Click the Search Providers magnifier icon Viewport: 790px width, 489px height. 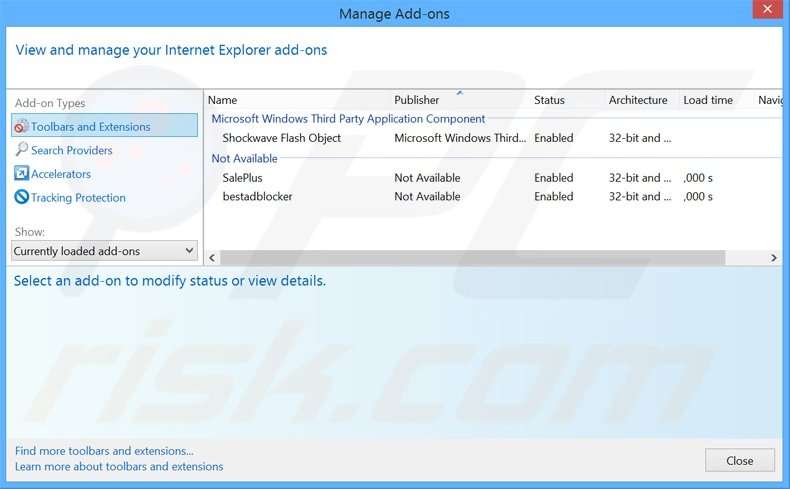(x=22, y=150)
